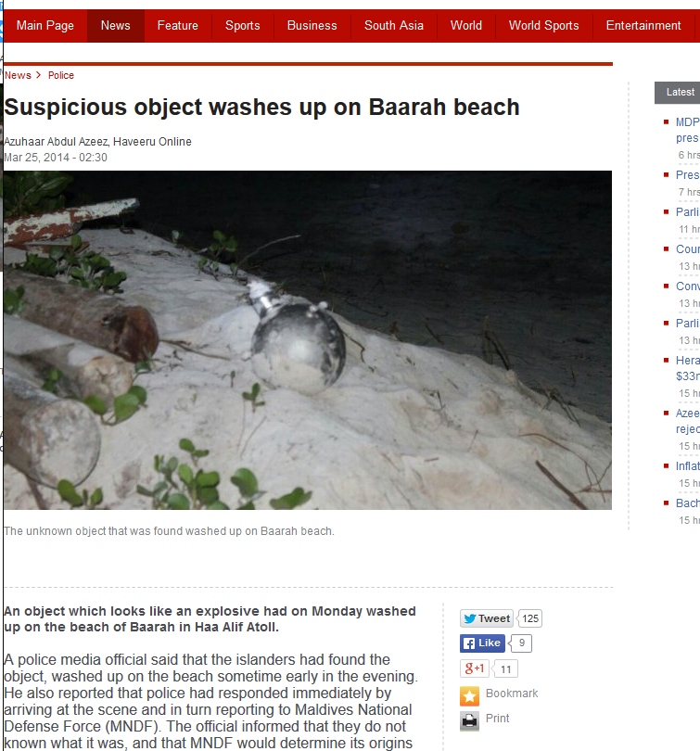700x751 pixels.
Task: Open the Baarah beach object photo
Action: pyautogui.click(x=308, y=340)
